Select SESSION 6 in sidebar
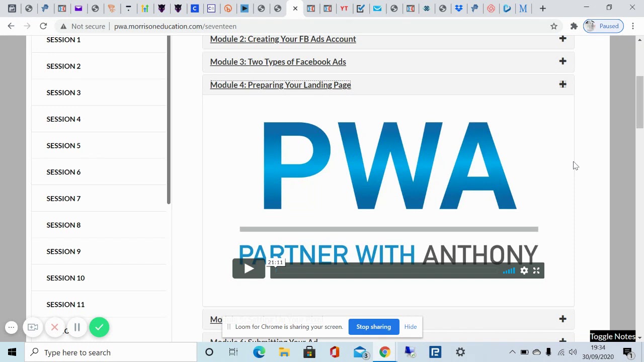 (63, 172)
